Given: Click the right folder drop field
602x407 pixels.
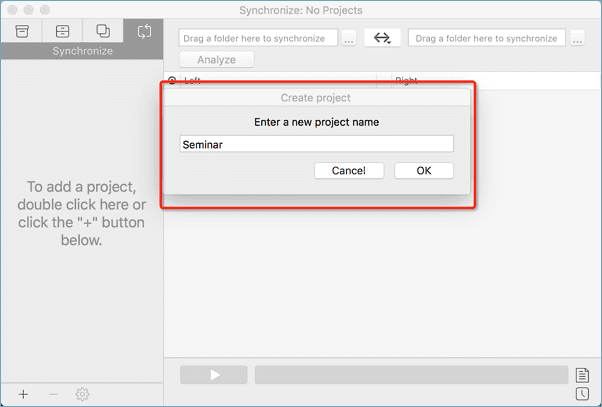Looking at the screenshot, I should [x=487, y=38].
